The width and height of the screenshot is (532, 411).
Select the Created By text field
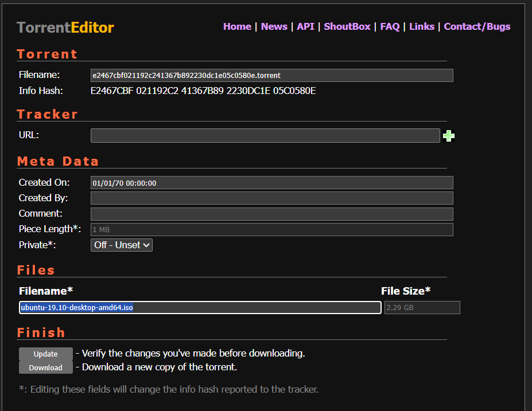[271, 198]
